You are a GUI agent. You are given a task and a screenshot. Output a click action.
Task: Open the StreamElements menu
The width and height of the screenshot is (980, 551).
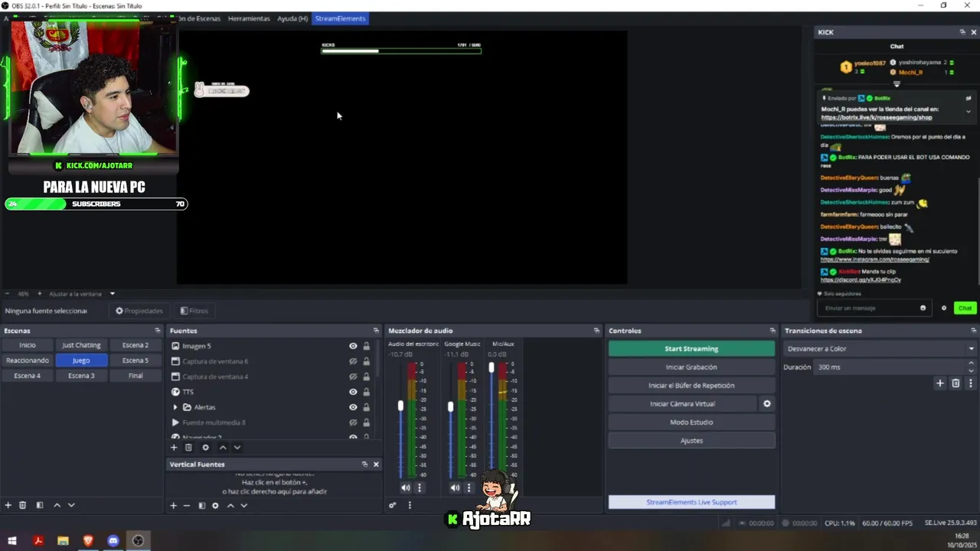(341, 18)
